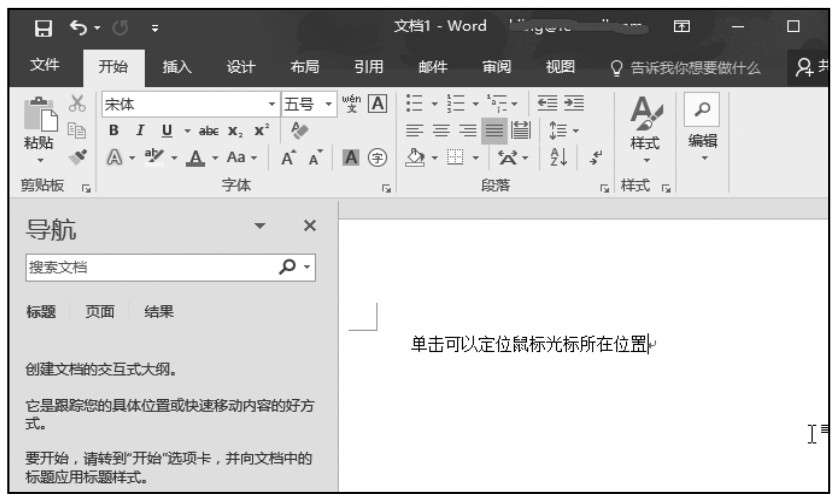The image size is (840, 500).
Task: Redo the last action
Action: 120,27
